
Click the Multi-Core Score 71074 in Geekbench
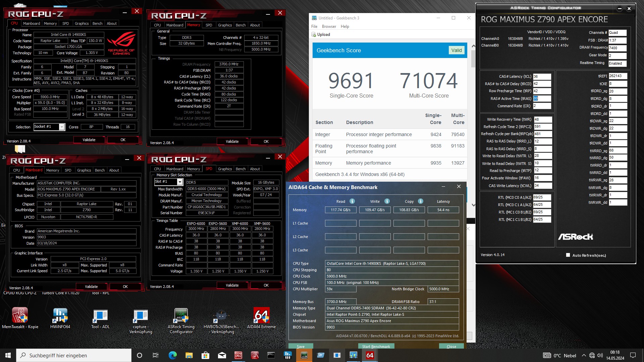pos(429,81)
